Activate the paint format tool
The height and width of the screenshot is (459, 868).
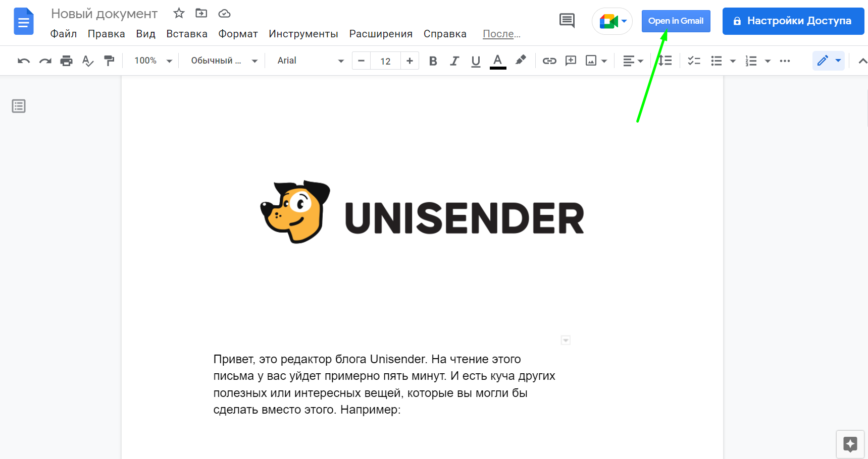(109, 61)
